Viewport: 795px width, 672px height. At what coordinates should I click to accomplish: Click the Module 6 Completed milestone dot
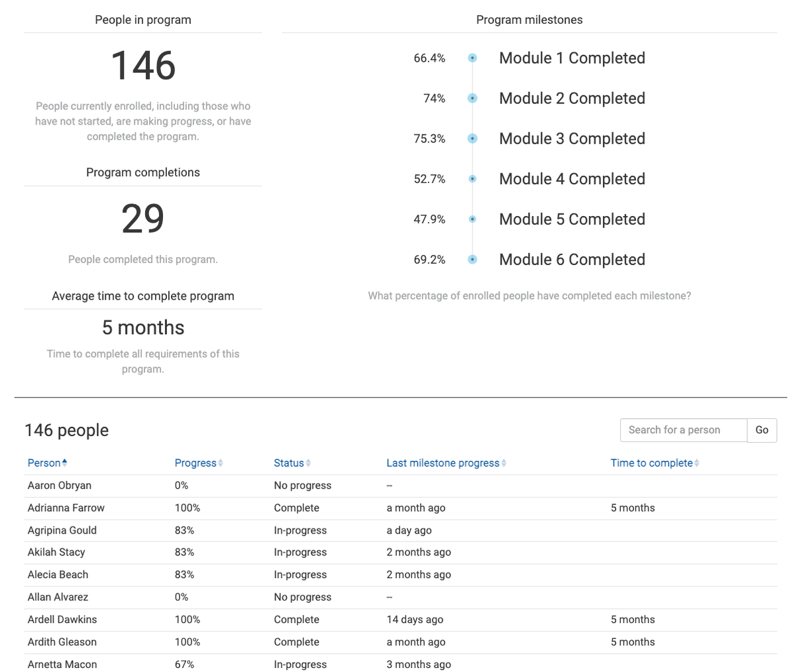pos(472,259)
